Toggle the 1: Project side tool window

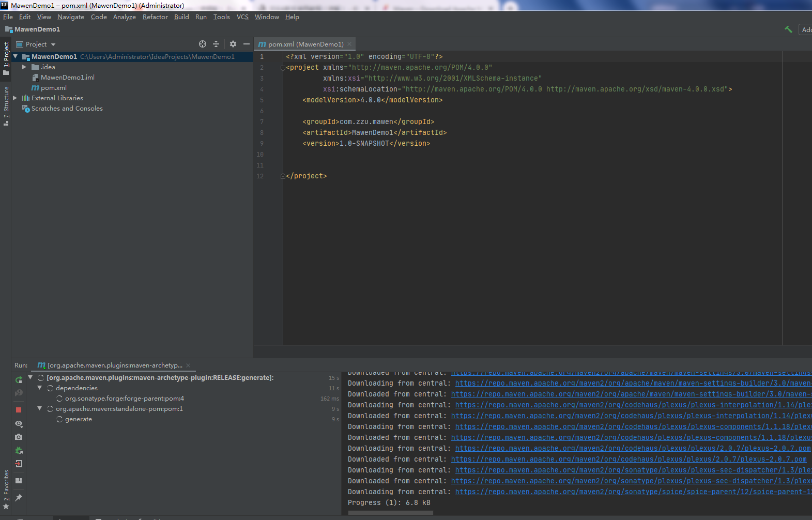click(x=6, y=58)
